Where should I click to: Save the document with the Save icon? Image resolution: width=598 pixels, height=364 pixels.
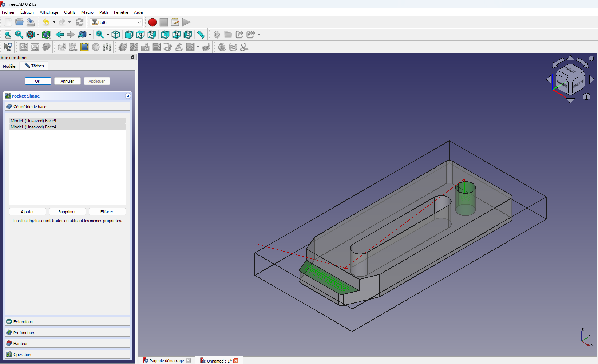point(31,22)
